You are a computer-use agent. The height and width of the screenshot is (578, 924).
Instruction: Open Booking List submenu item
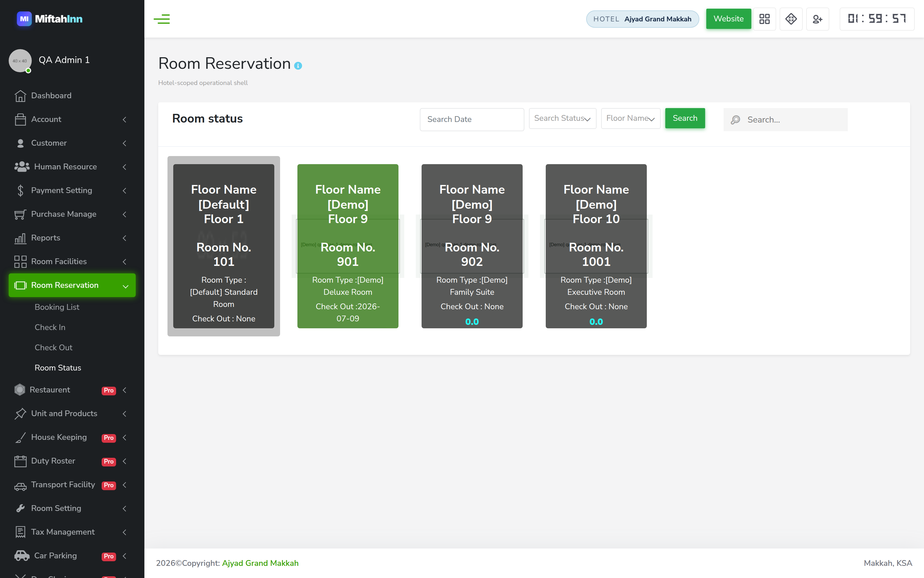click(57, 307)
